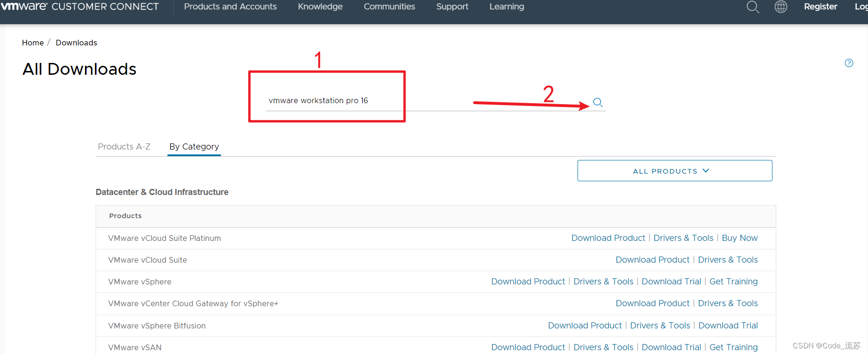The image size is (868, 354).
Task: Click Drivers & Tools for vSphere Bitfusion
Action: (x=660, y=326)
